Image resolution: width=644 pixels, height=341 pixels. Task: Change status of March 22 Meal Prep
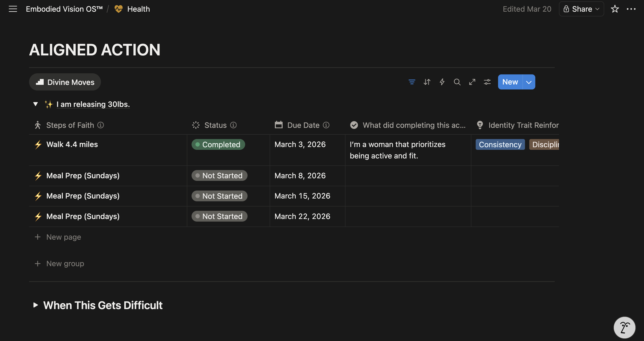tap(219, 216)
